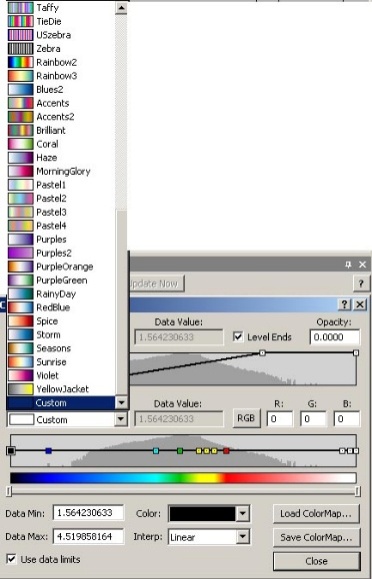
Task: Click the list scrollbar up arrow
Action: [121, 8]
